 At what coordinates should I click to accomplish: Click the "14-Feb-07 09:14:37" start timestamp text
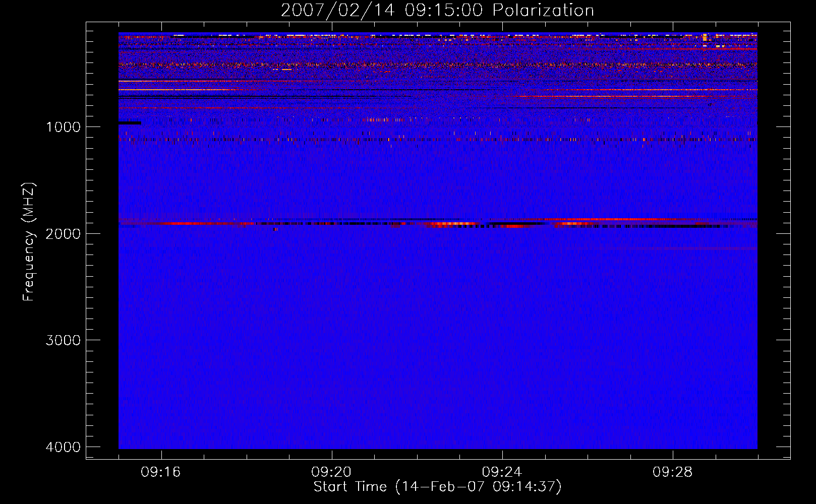478,487
